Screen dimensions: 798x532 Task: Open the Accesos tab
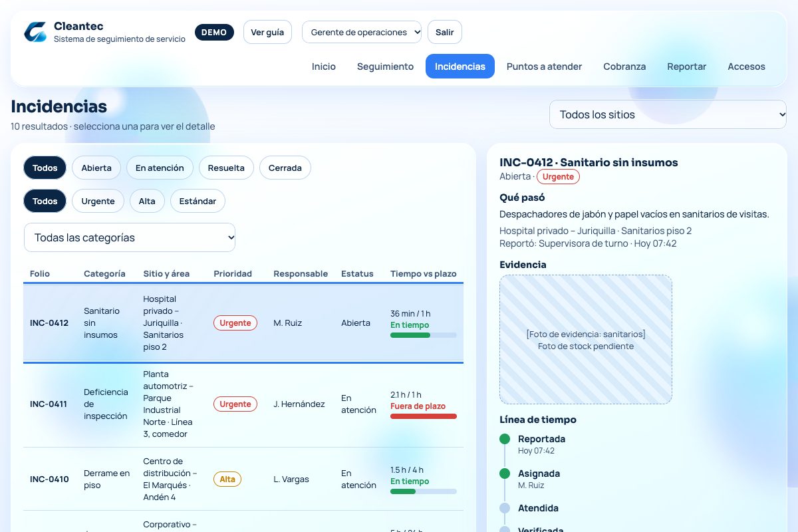pyautogui.click(x=746, y=66)
